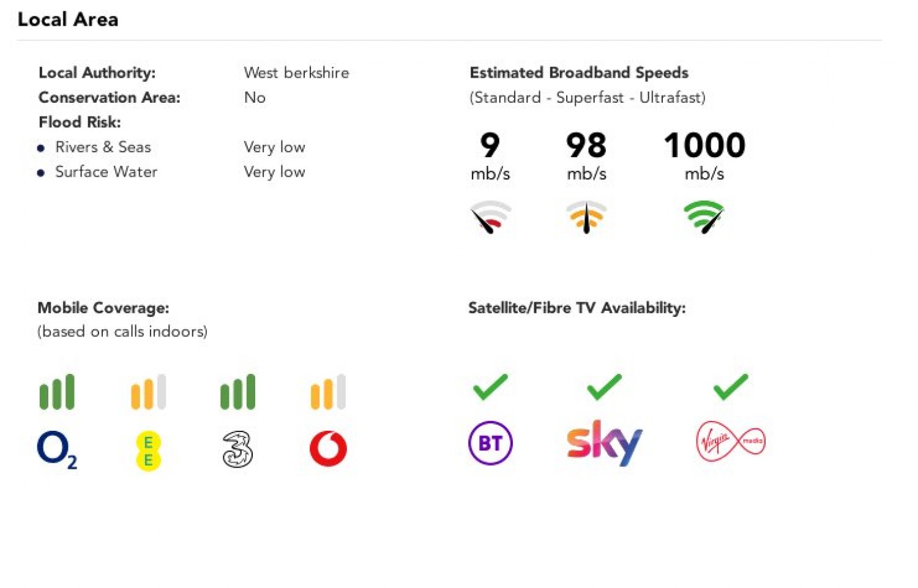The width and height of the screenshot is (918, 588).
Task: Click the green checkmark above Virgin Media
Action: (731, 387)
